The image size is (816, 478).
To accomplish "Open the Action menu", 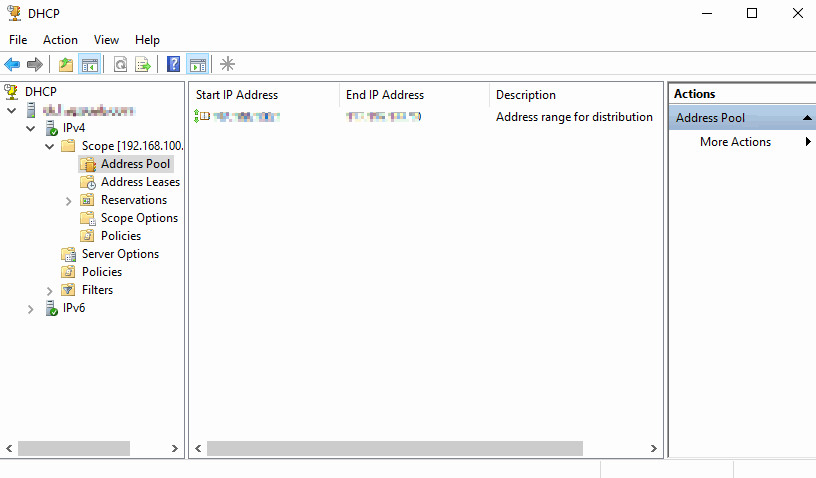I will [60, 40].
